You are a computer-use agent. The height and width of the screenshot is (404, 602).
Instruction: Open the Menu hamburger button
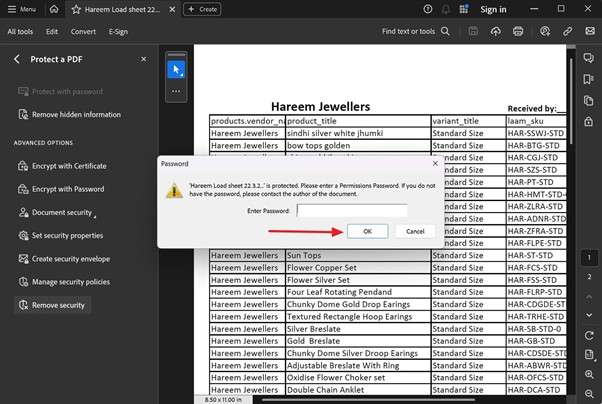[x=22, y=9]
